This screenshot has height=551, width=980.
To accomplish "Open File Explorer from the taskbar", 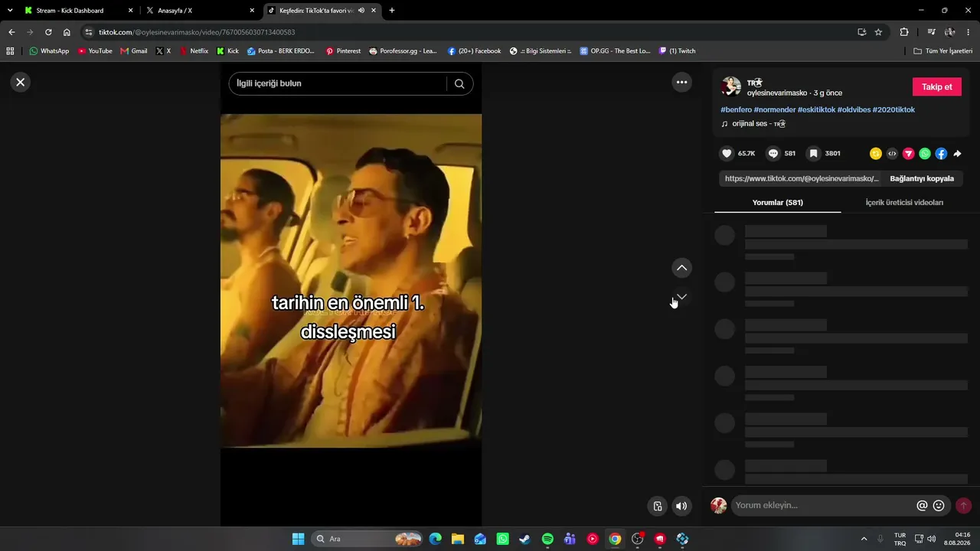I will (457, 539).
